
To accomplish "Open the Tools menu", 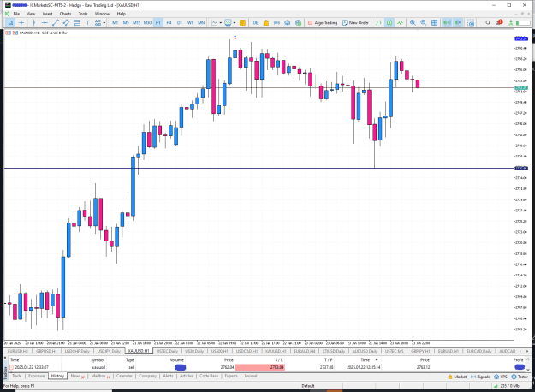I will 83,14.
